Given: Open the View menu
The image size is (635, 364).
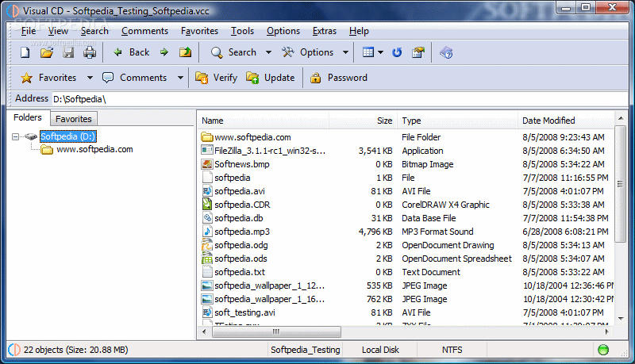Looking at the screenshot, I should pos(58,31).
